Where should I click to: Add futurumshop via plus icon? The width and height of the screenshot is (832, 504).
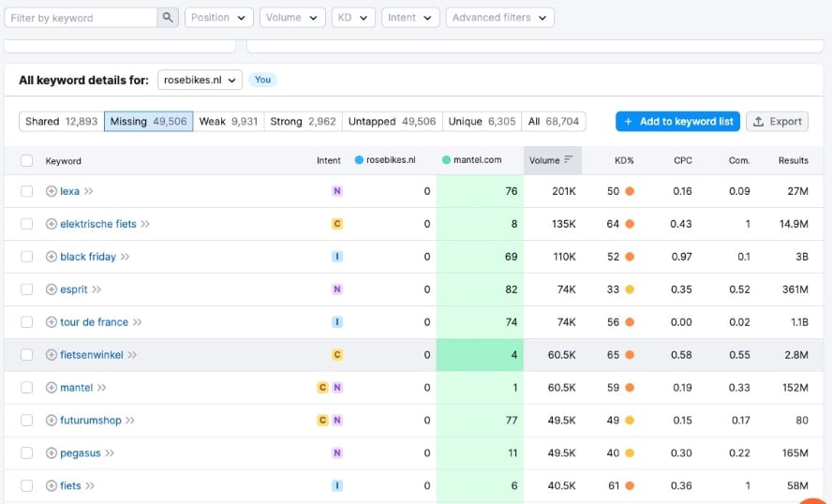(52, 421)
